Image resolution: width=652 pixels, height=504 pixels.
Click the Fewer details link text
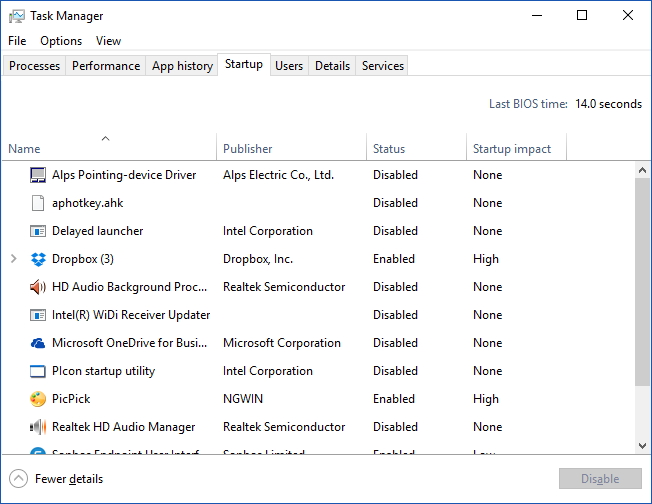pyautogui.click(x=69, y=479)
